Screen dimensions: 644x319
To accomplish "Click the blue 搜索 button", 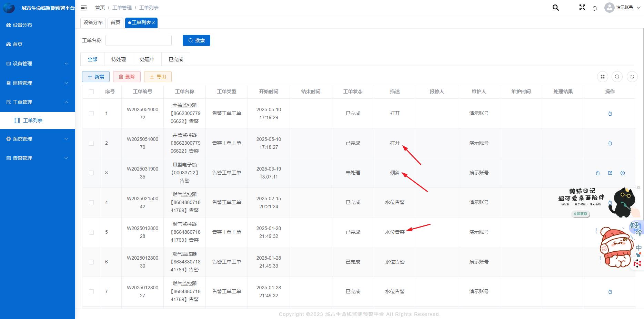I will [197, 40].
